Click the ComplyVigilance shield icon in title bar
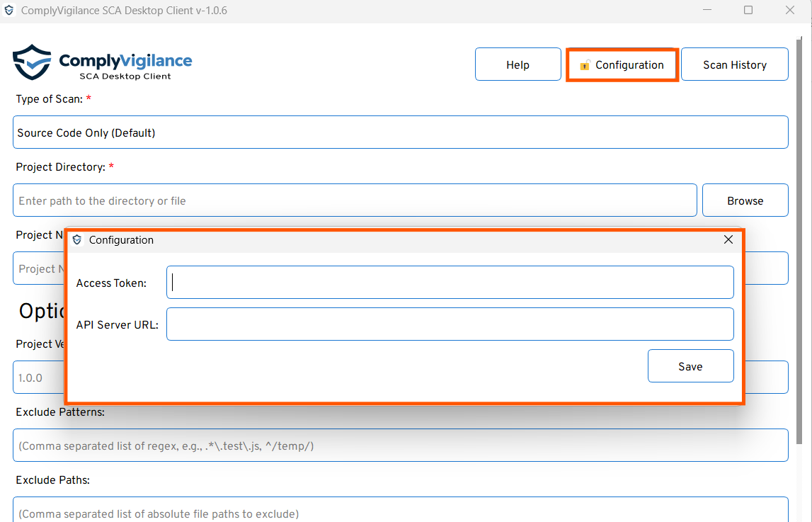 (9, 11)
